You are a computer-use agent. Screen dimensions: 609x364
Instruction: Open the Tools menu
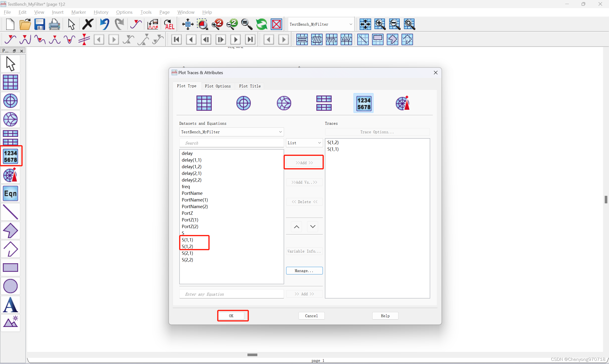[x=146, y=12]
